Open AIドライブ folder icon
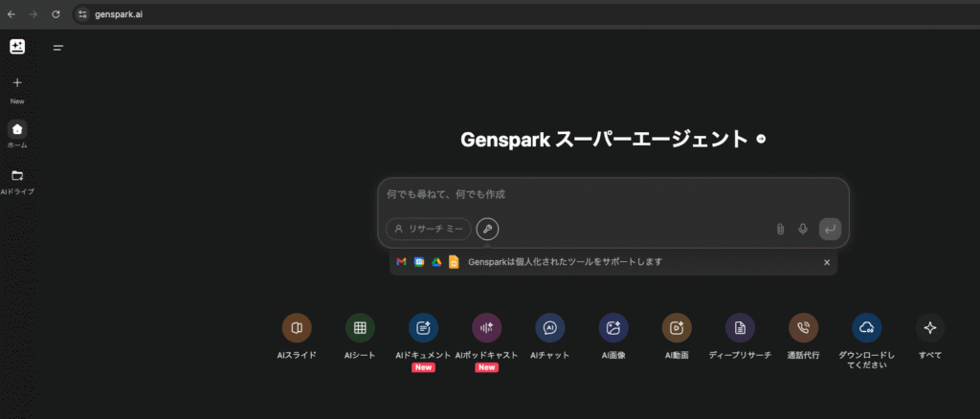This screenshot has width=980, height=419. 17,175
